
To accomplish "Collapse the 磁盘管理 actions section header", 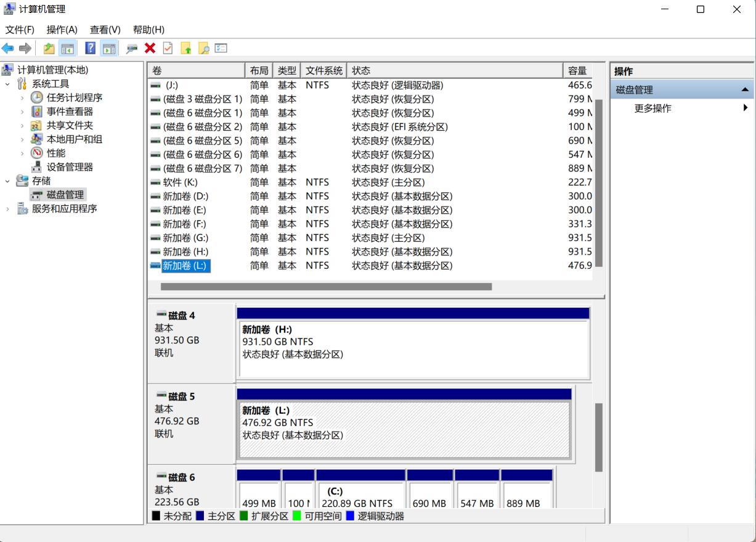I will (x=746, y=89).
